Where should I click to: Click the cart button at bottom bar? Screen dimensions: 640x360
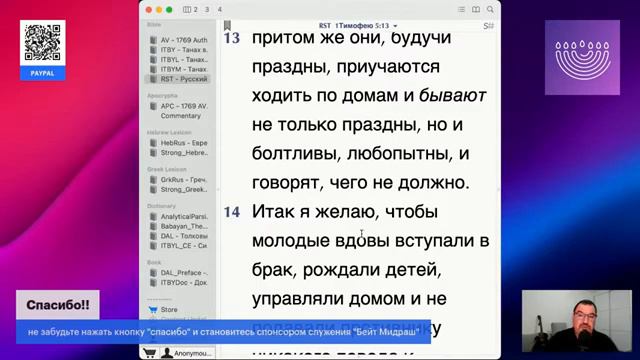click(x=149, y=353)
